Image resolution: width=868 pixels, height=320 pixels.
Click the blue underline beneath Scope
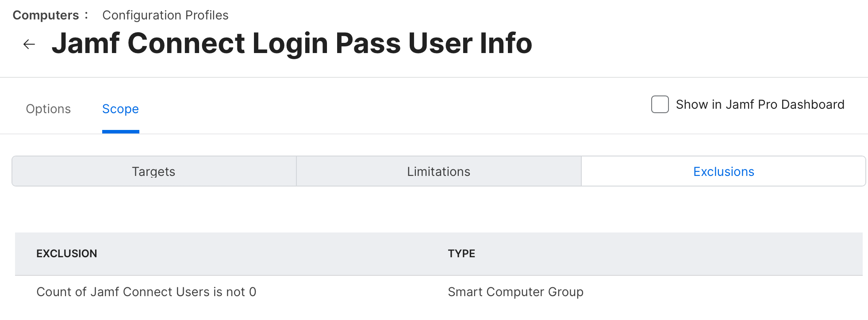[x=120, y=132]
